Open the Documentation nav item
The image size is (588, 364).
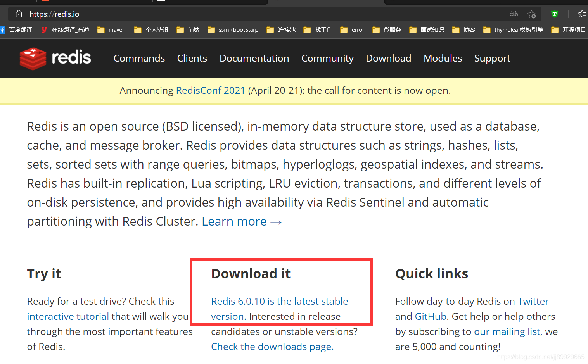[x=254, y=59]
